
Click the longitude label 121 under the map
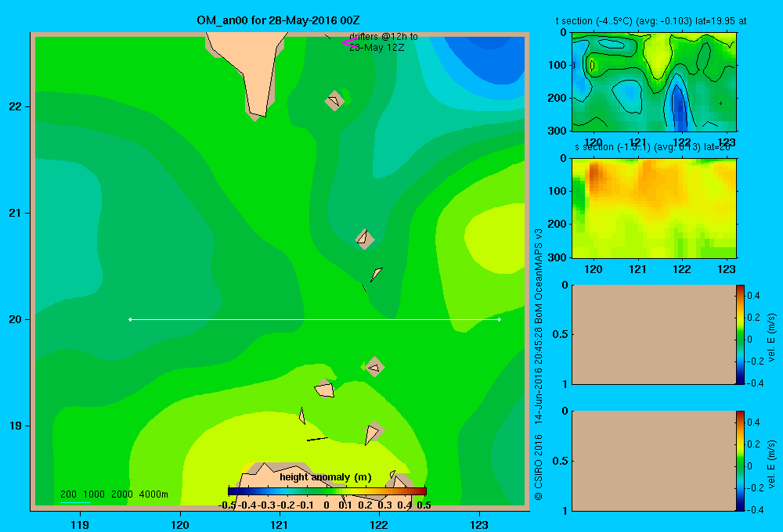[280, 524]
